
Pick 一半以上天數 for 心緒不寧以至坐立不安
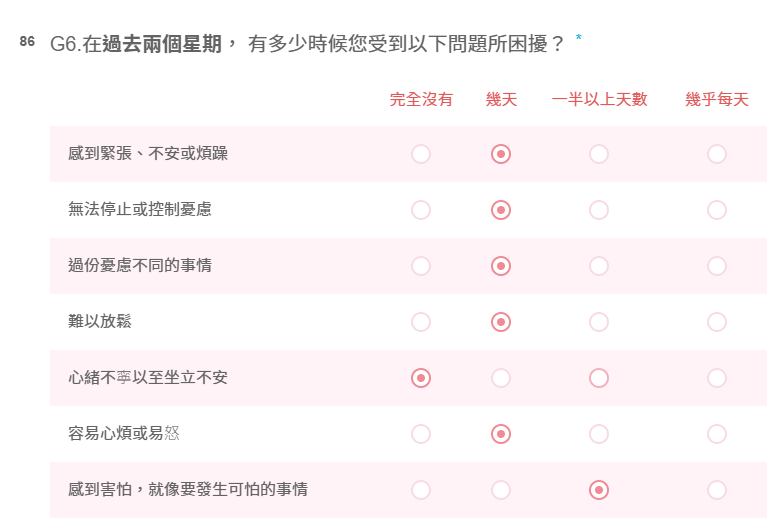pos(599,378)
